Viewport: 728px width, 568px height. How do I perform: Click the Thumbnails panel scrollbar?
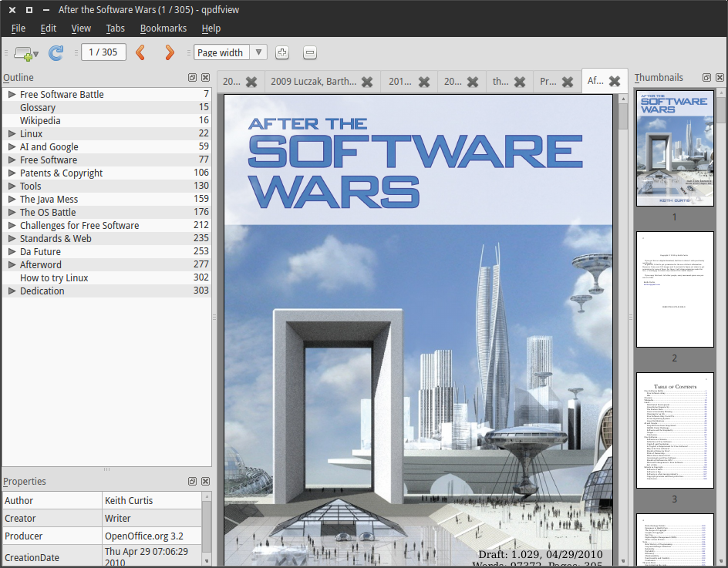coord(721,326)
